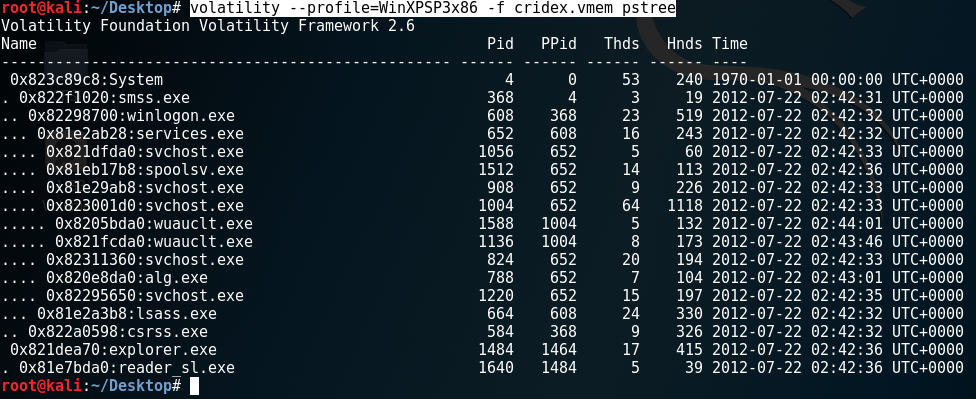Click the 02:43:01 timestamp of alg.exe

click(847, 278)
